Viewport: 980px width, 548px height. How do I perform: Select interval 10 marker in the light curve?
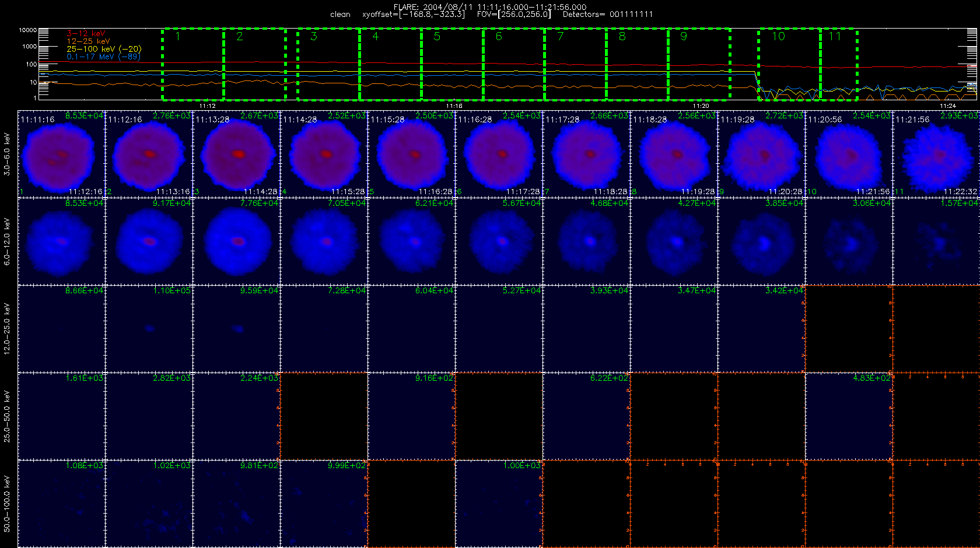779,36
